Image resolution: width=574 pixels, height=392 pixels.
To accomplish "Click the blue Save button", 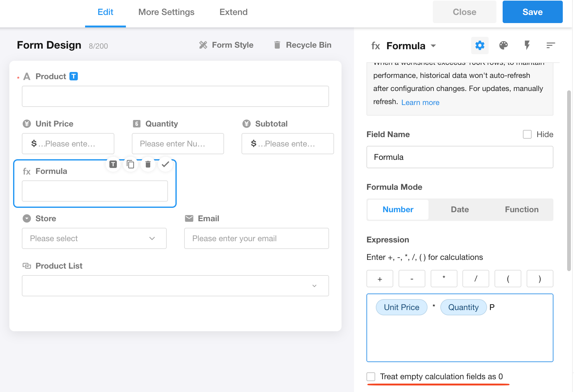I will pyautogui.click(x=532, y=12).
